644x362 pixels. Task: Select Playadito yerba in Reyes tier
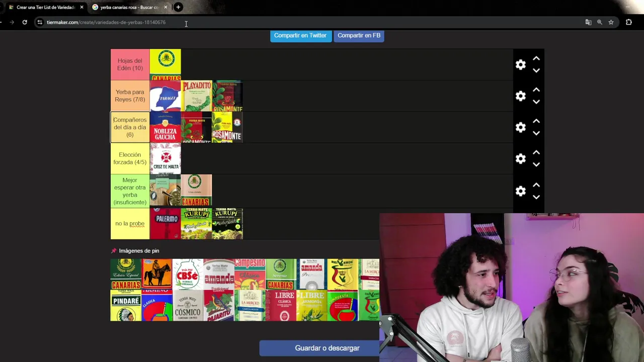196,96
